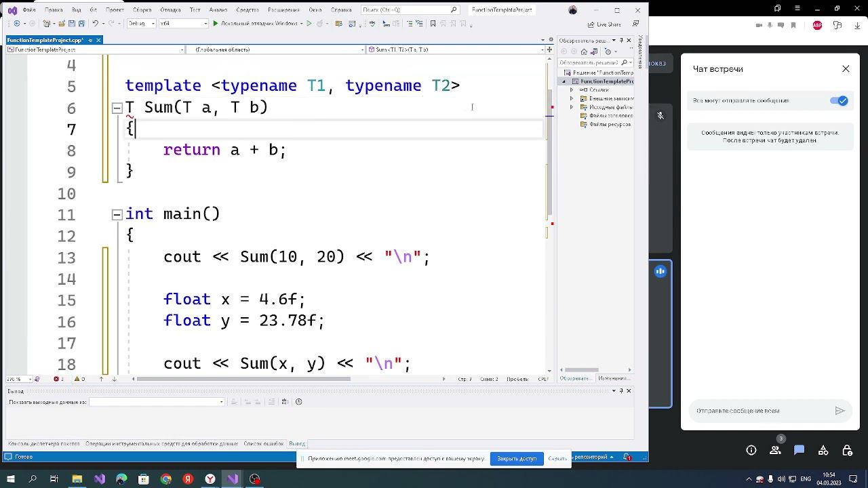Close the Solution Explorer panel
Image resolution: width=868 pixels, height=488 pixels.
[x=629, y=41]
